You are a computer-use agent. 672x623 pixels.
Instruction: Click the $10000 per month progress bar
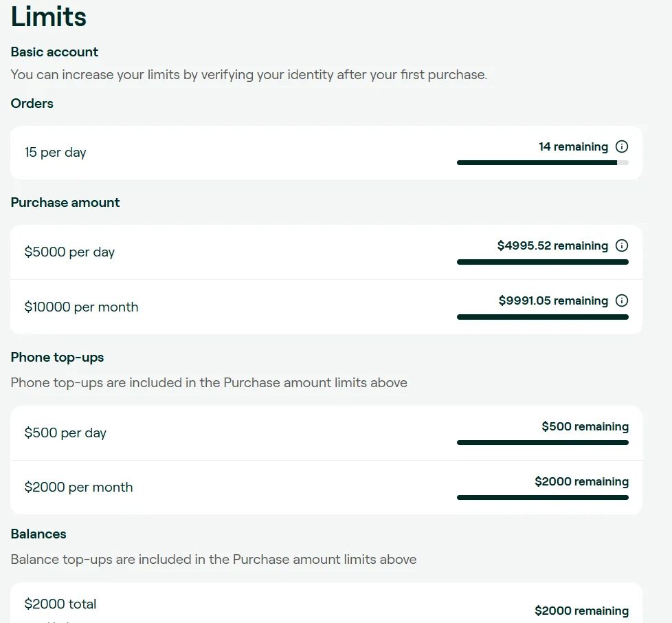[543, 317]
